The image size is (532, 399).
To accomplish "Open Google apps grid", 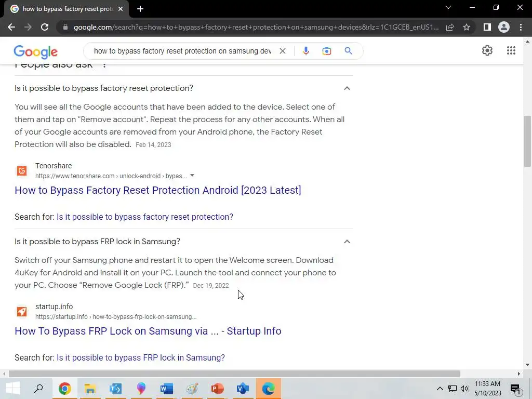I will [x=511, y=50].
